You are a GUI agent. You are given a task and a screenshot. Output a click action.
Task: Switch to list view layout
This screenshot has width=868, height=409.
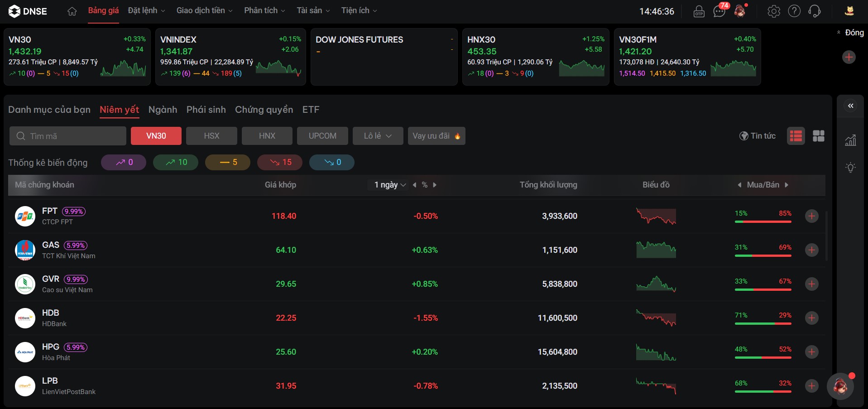coord(796,136)
